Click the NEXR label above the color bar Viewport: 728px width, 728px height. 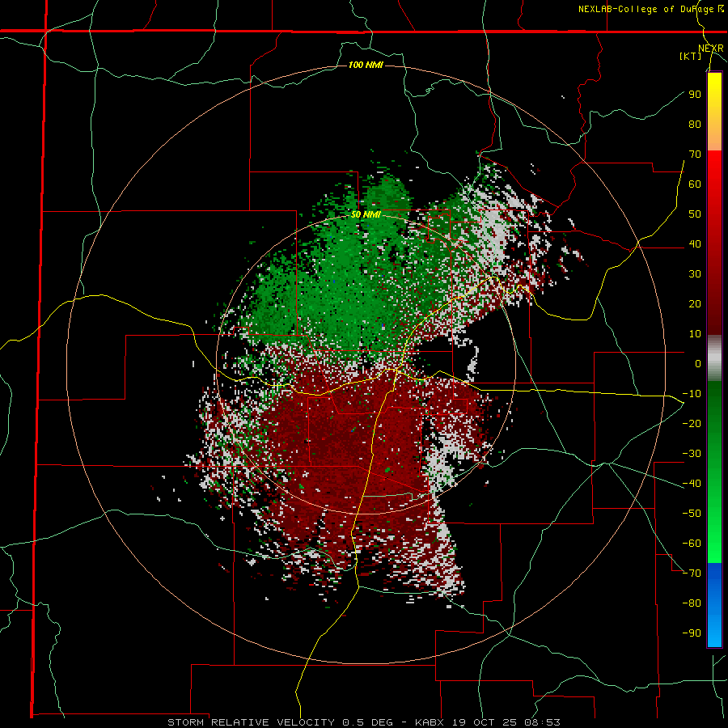pos(711,49)
